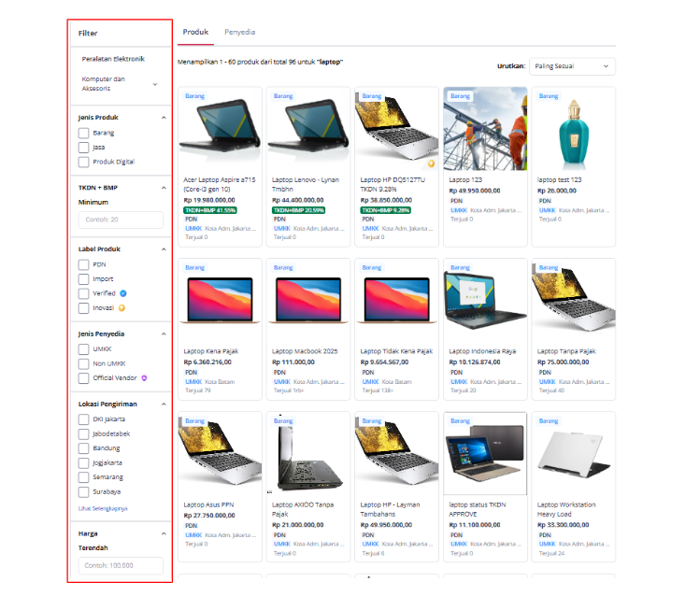Open Laptop Macbook 2025 product image
700x596 pixels.
[308, 300]
